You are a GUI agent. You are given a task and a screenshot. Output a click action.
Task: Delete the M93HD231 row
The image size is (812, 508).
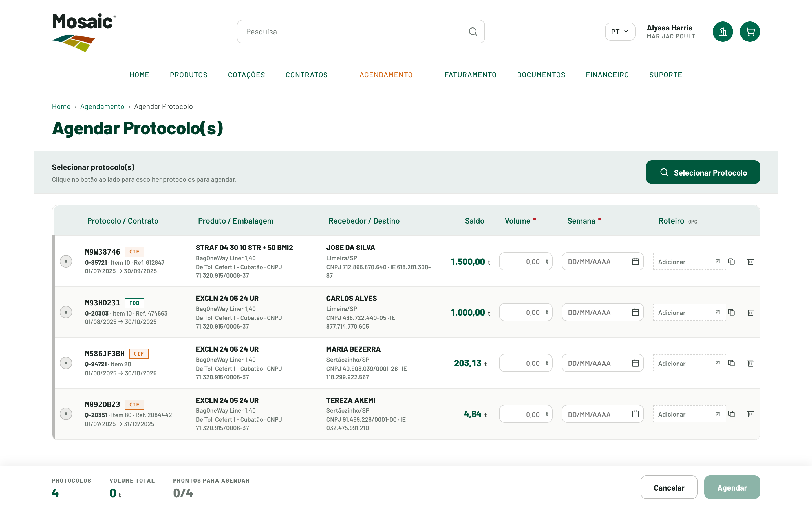[751, 312]
